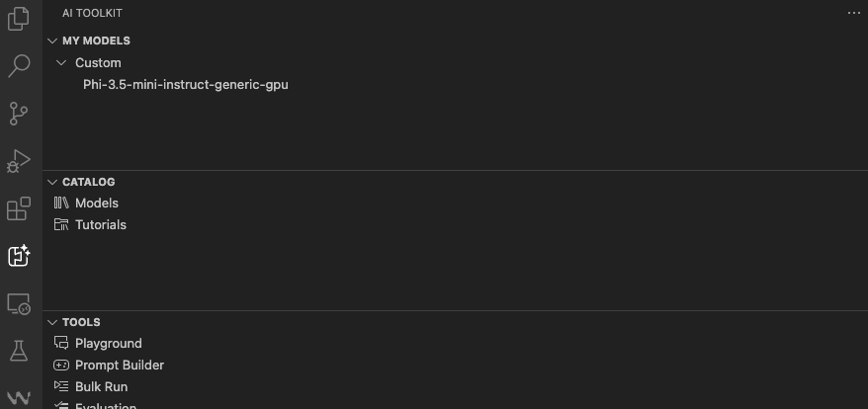This screenshot has width=868, height=409.
Task: Open the Extensions view icon
Action: (18, 208)
